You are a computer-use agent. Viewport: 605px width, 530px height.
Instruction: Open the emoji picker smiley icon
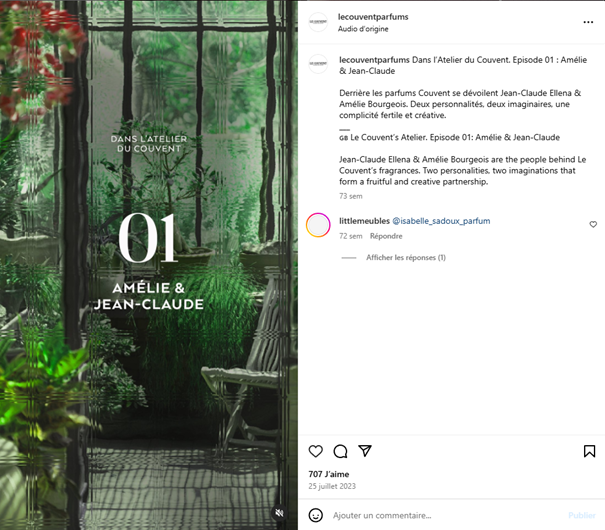point(316,515)
